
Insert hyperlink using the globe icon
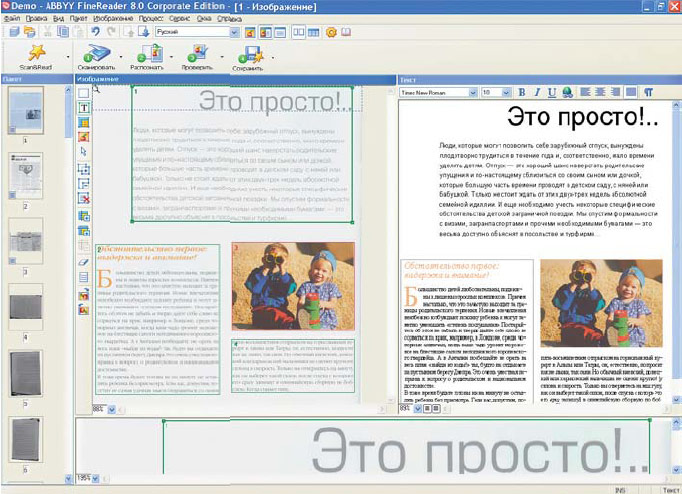567,92
